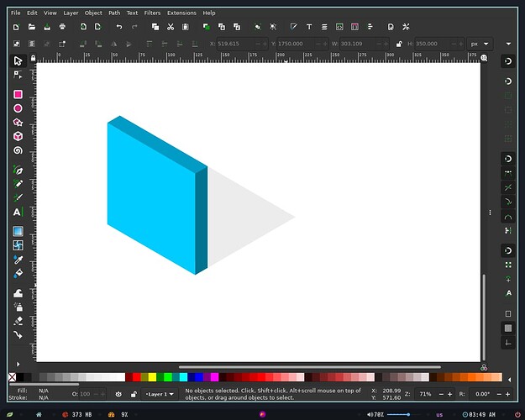Select the Spray tool

(x=18, y=307)
